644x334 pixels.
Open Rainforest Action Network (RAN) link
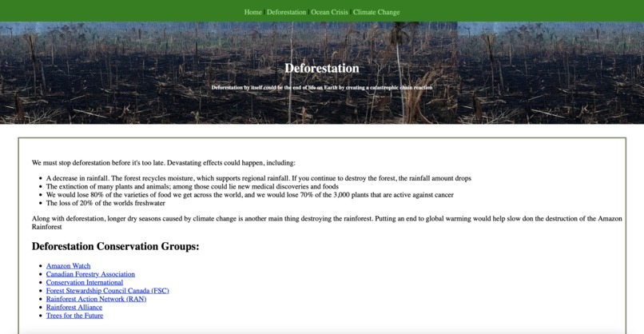pyautogui.click(x=96, y=299)
